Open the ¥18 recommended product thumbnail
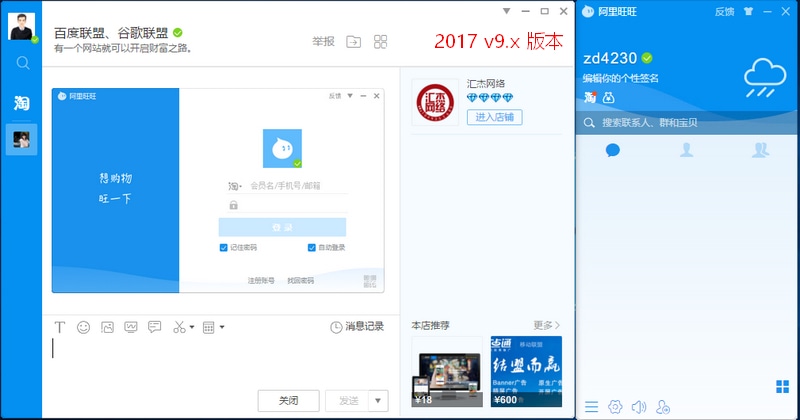 click(x=447, y=371)
